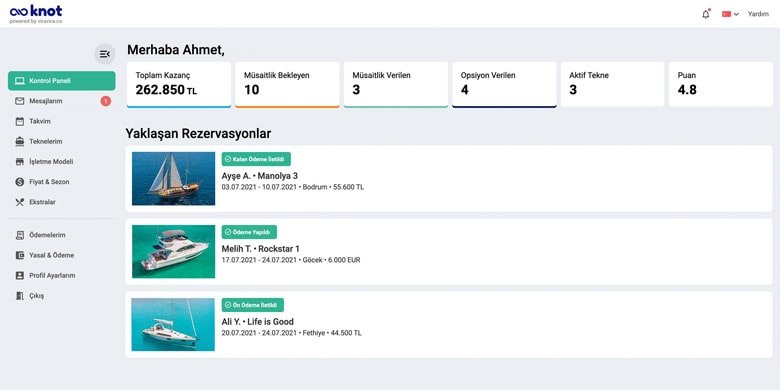Click the Manolya 3 sailboat thumbnail
Image resolution: width=780 pixels, height=390 pixels.
pyautogui.click(x=174, y=179)
